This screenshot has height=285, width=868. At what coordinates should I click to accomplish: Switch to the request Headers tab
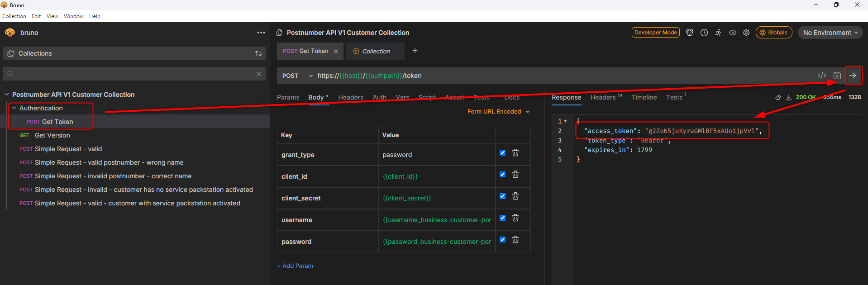click(x=351, y=97)
